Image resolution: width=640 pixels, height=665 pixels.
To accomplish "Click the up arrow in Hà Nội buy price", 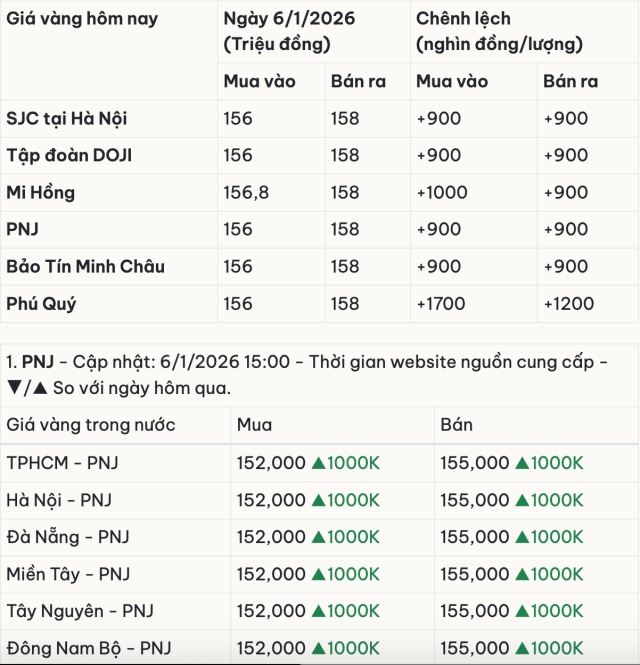I will (x=319, y=500).
